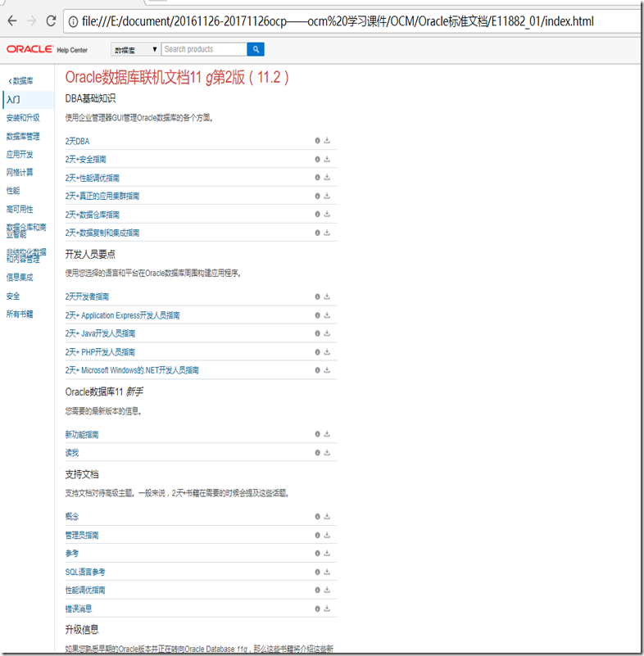The height and width of the screenshot is (656, 644).
Task: Download the 2天+数据仓库指南 book
Action: click(x=327, y=215)
